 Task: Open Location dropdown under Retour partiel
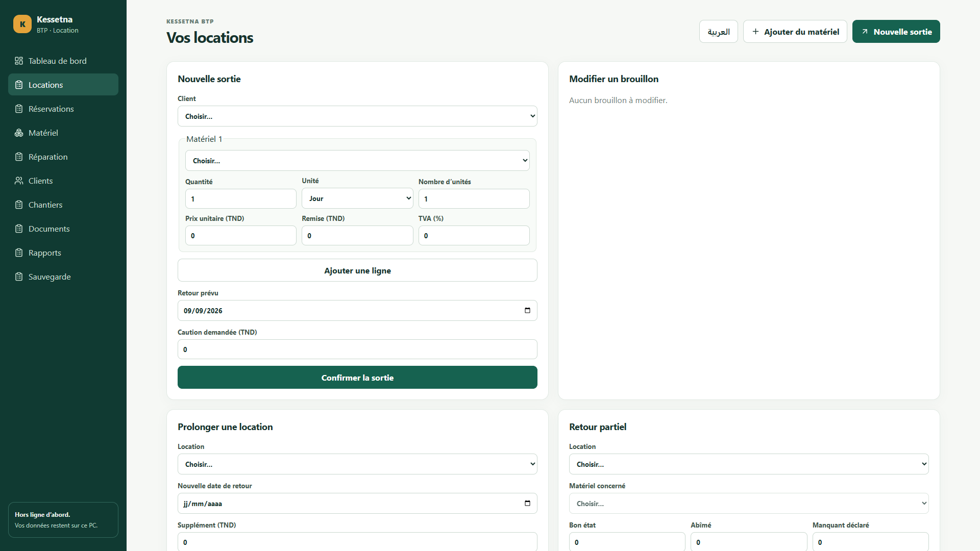(x=749, y=464)
